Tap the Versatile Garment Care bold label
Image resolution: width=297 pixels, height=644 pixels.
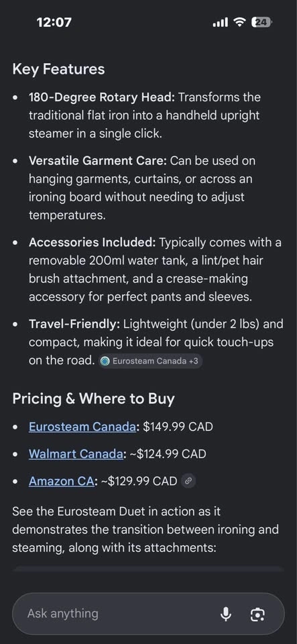(x=98, y=160)
